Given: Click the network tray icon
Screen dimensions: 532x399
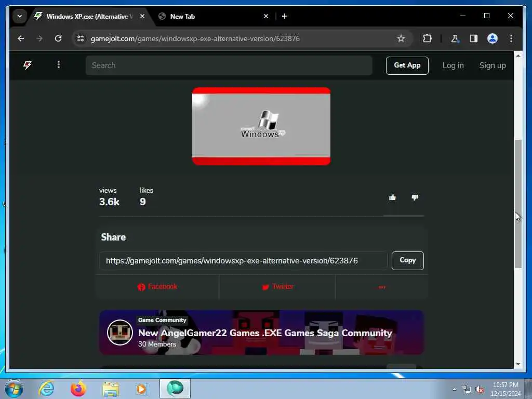Looking at the screenshot, I should (x=467, y=390).
